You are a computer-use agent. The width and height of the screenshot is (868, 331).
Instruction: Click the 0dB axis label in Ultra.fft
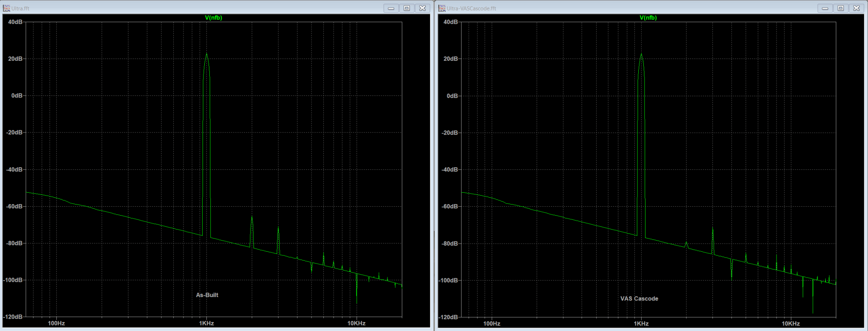coord(17,95)
